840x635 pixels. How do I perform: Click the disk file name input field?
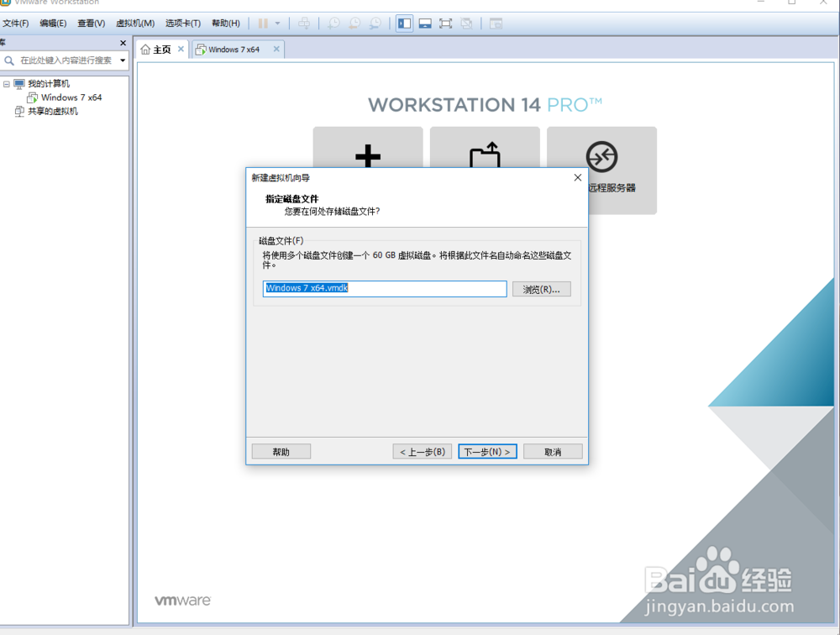click(385, 289)
